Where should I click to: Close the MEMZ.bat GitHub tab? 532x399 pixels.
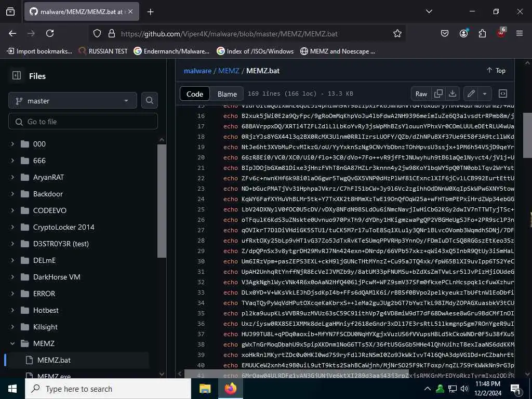tap(130, 11)
